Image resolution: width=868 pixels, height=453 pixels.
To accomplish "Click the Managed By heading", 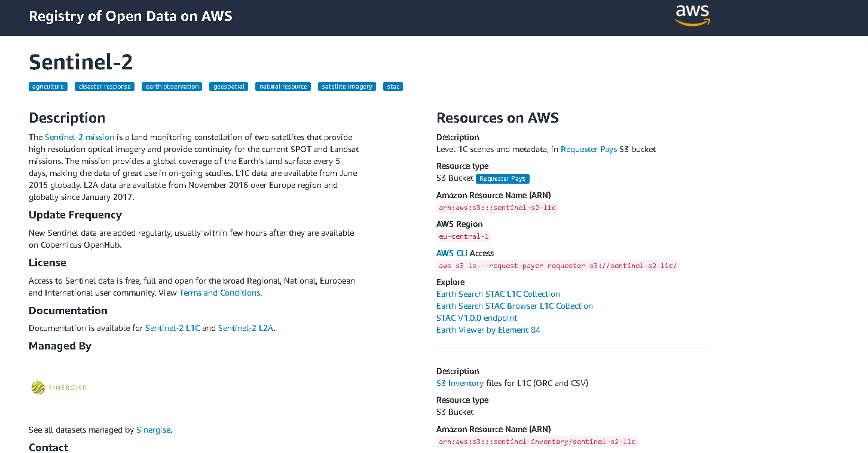I will [60, 346].
